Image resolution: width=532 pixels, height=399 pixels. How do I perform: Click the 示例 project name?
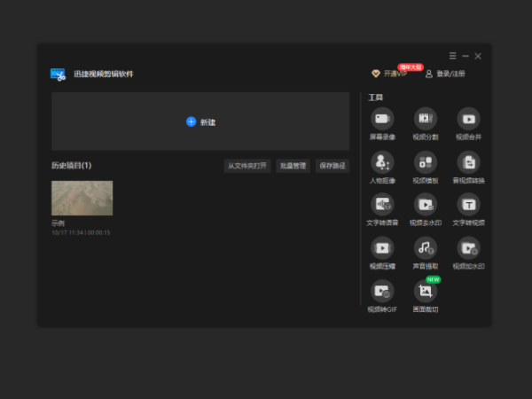point(58,223)
